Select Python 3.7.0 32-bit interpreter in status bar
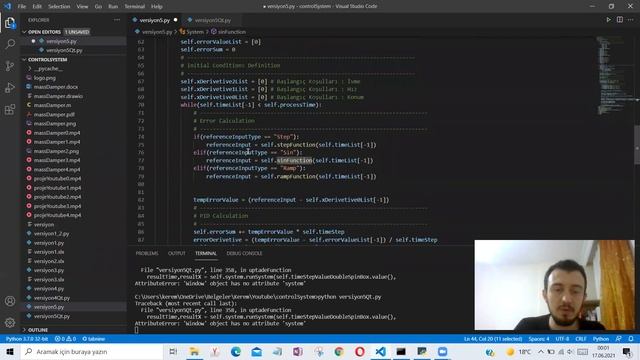Viewport: 640px width, 360px height. [x=27, y=339]
